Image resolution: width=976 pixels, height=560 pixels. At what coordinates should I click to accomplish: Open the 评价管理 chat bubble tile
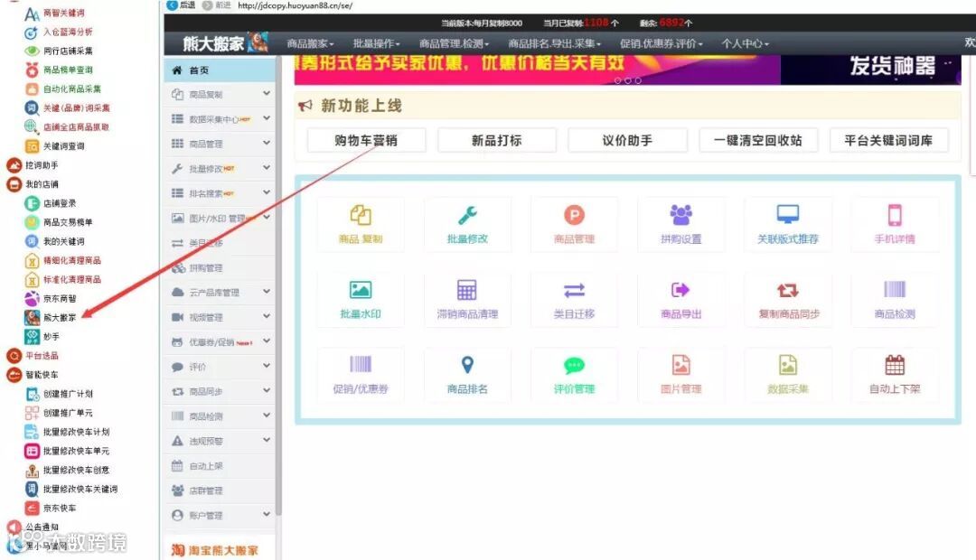click(574, 374)
